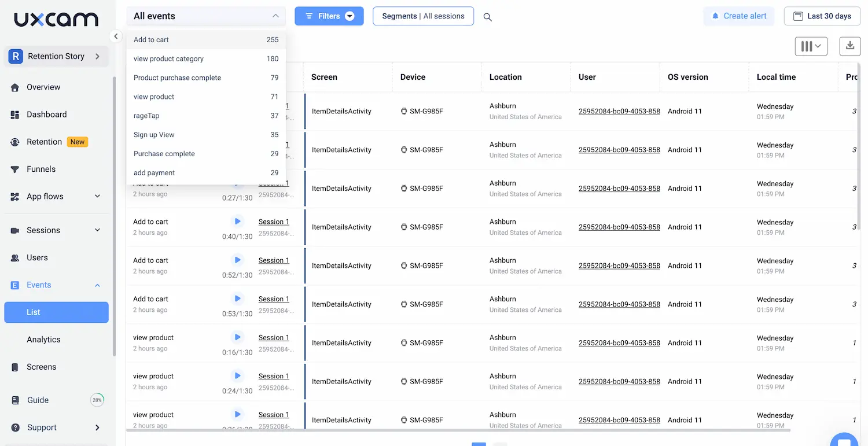Open the Segments All sessions selector
868x446 pixels.
pyautogui.click(x=424, y=16)
